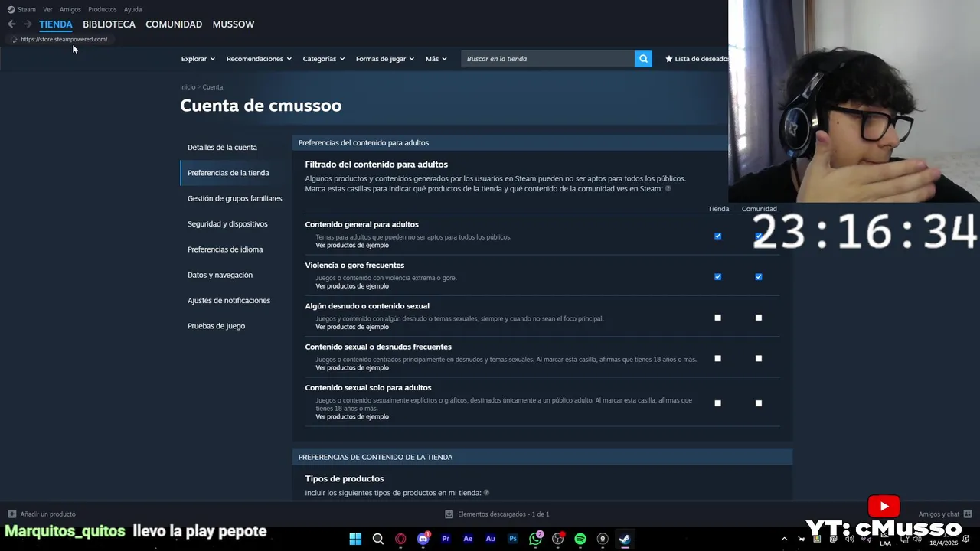
Task: Open the MUSSOW profile tab
Action: (x=234, y=24)
